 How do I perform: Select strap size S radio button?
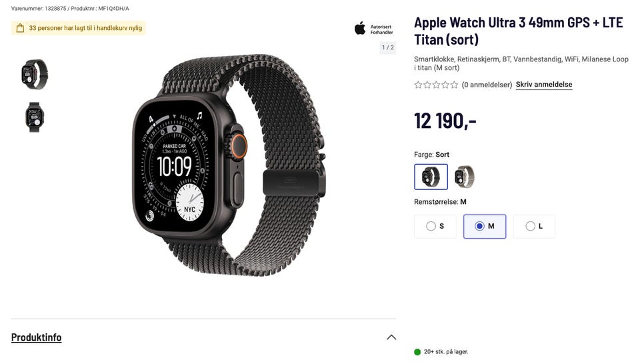coord(435,226)
